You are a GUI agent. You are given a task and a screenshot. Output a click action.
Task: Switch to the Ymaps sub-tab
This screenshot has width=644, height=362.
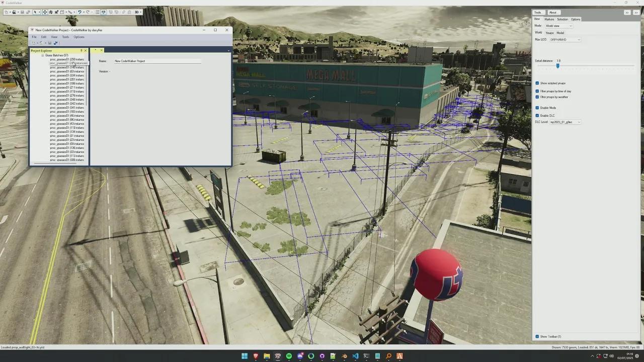549,33
